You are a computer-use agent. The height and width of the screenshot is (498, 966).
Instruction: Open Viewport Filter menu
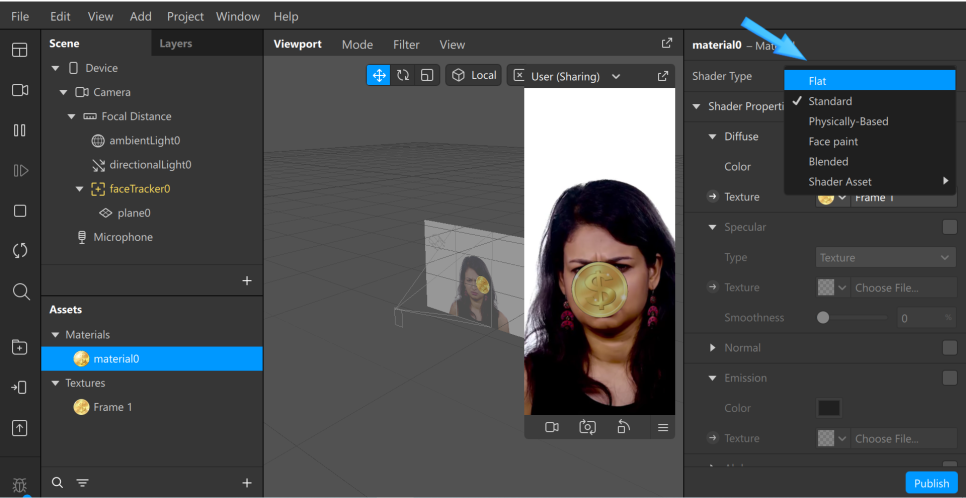click(x=406, y=44)
